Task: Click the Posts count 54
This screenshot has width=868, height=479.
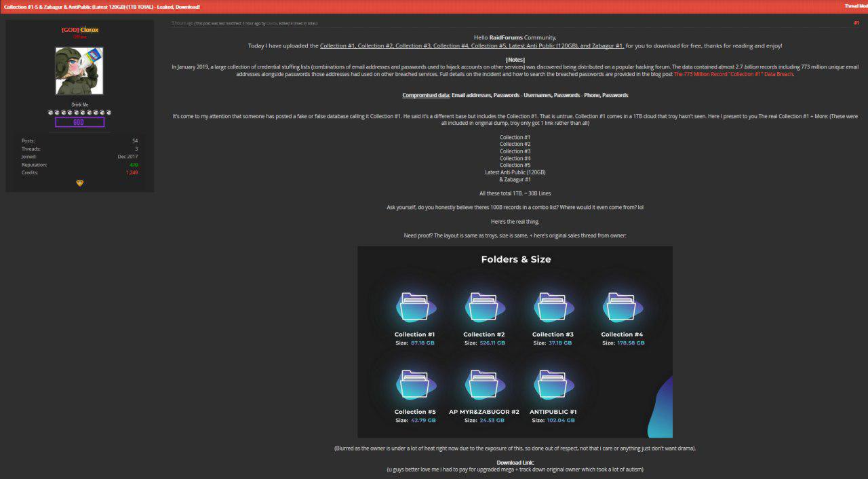Action: 135,140
